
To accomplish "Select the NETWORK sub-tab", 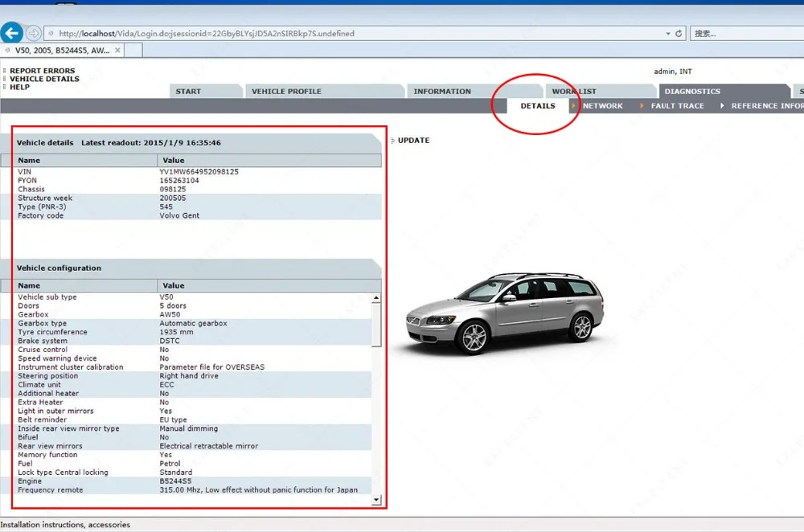I will 602,106.
